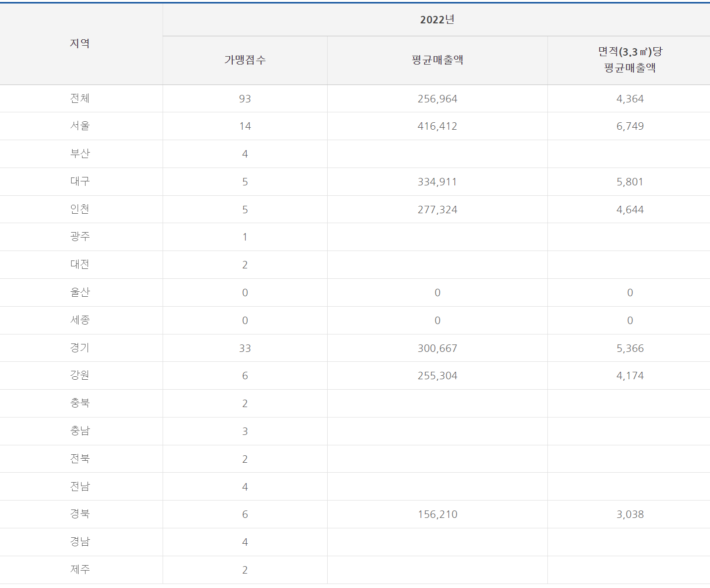
Task: Click the 416,412 average sales value
Action: (437, 126)
